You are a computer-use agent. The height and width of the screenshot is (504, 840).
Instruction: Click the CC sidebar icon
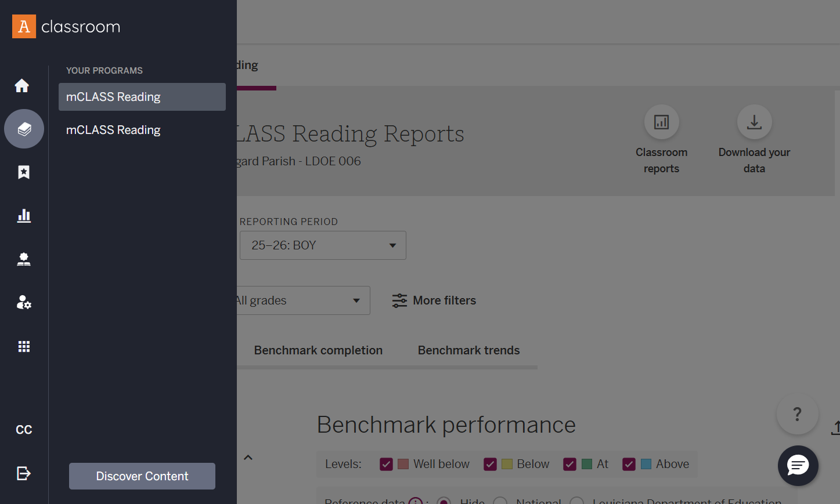click(24, 430)
